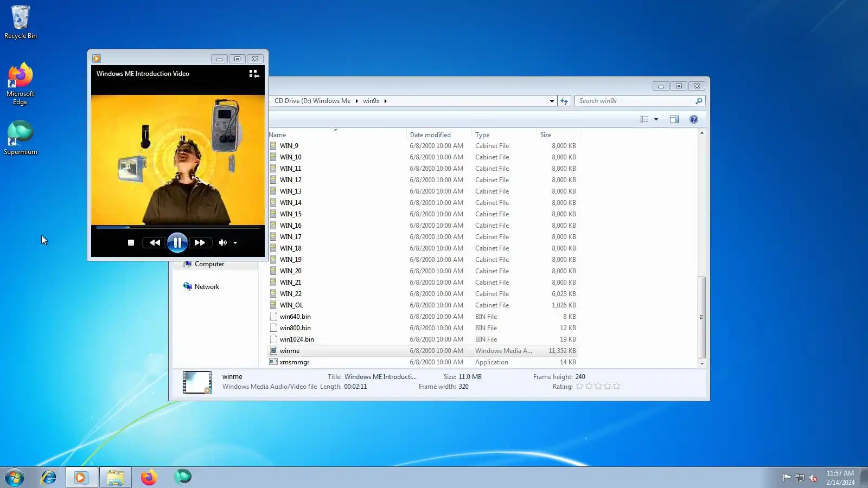This screenshot has width=868, height=488.
Task: Click win9x breadcrumb segment
Action: coord(371,101)
